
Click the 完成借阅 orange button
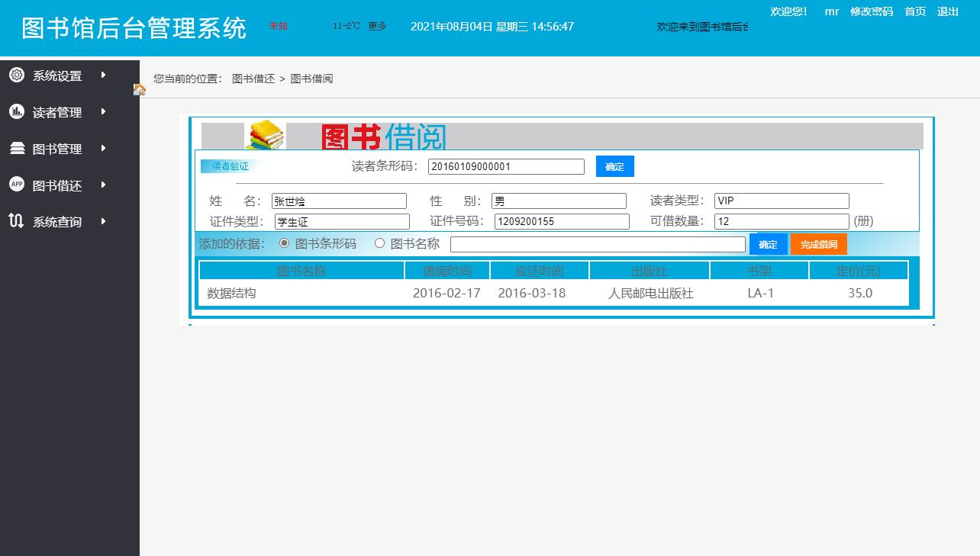(x=817, y=244)
